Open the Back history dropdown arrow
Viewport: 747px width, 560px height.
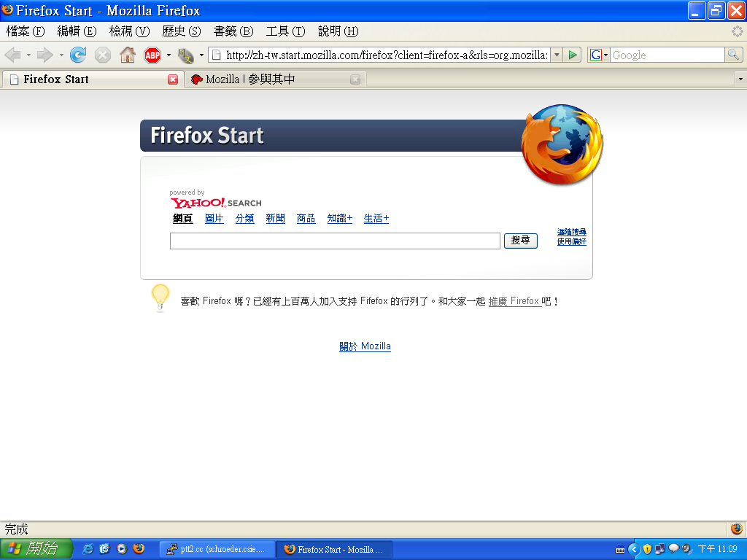pyautogui.click(x=28, y=55)
